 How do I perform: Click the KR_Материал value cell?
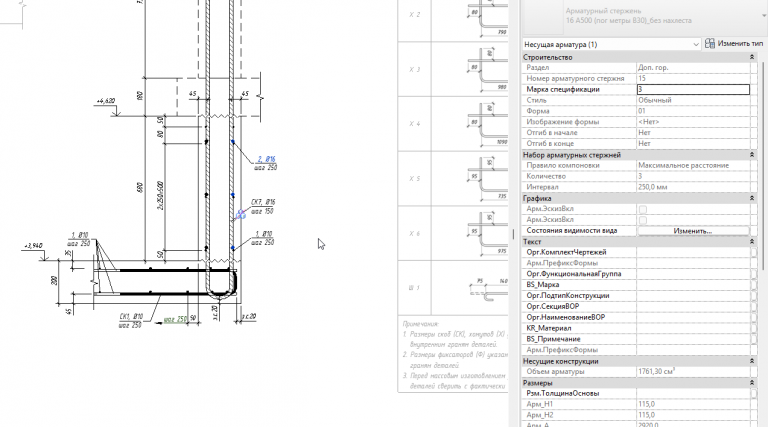[693, 328]
